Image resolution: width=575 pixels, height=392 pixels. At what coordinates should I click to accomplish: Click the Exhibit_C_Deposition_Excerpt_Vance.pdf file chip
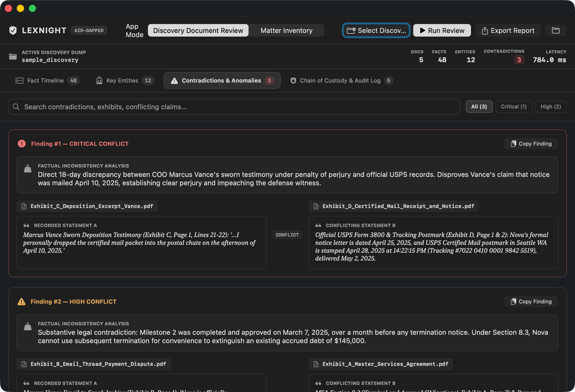[87, 206]
